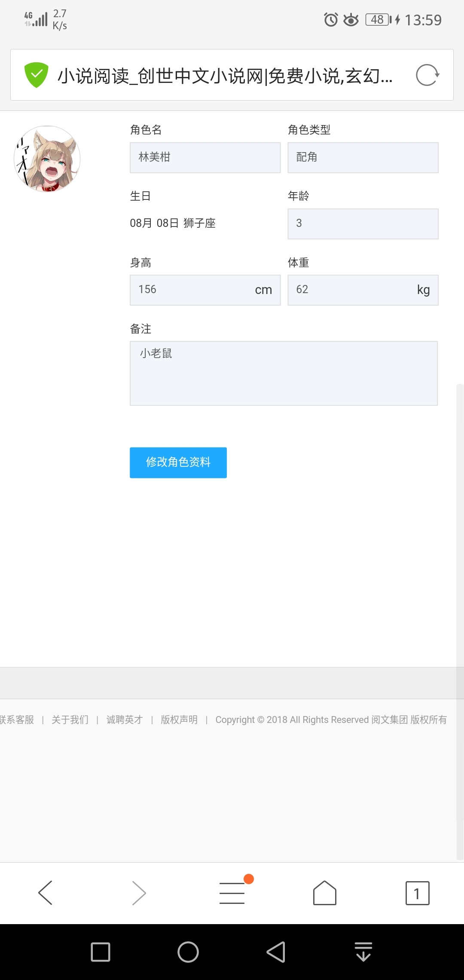Go back with browser back arrow
Image resolution: width=464 pixels, height=980 pixels.
tap(46, 893)
